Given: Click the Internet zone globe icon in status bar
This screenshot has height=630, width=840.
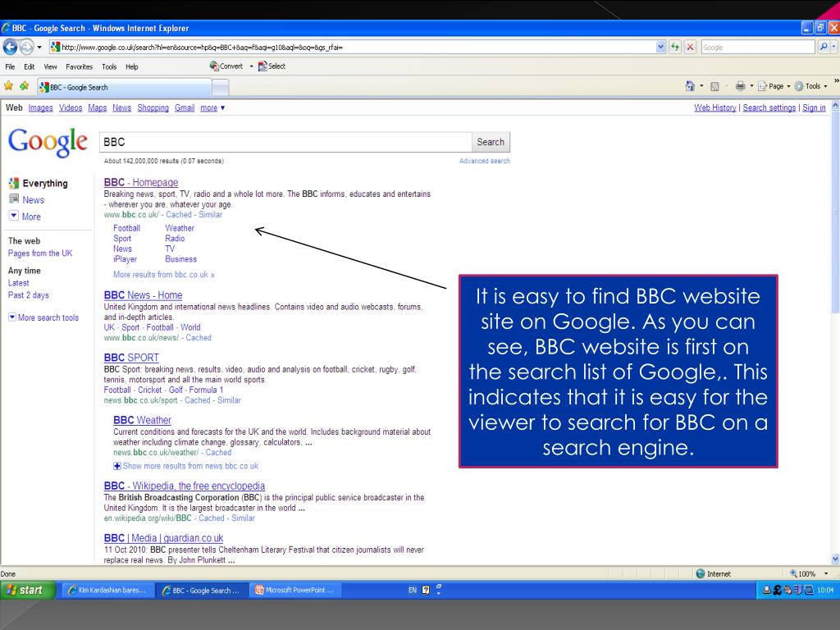Looking at the screenshot, I should click(700, 573).
